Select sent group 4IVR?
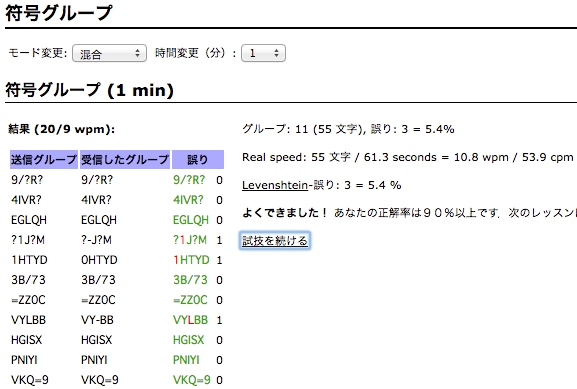The image size is (577, 389). pyautogui.click(x=26, y=200)
